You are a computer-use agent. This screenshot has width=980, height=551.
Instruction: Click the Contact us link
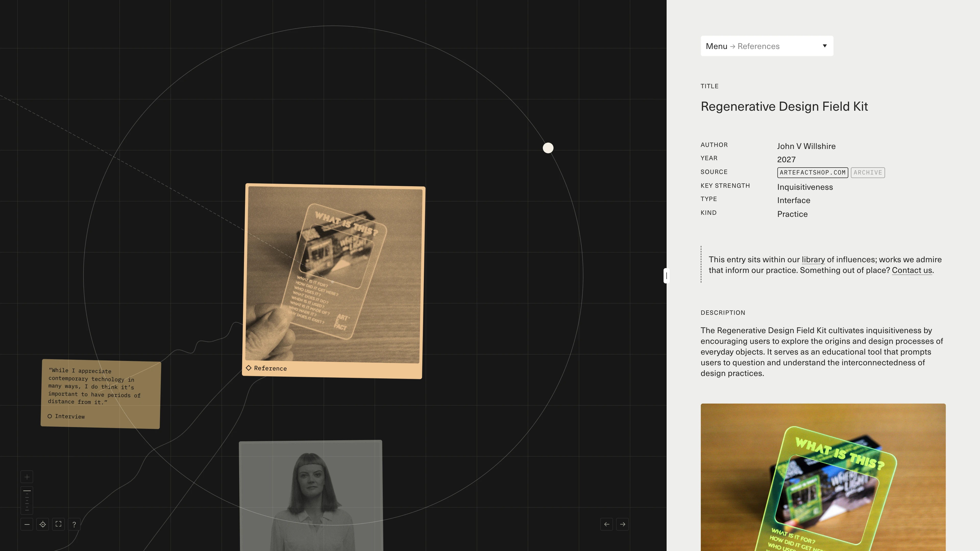912,270
